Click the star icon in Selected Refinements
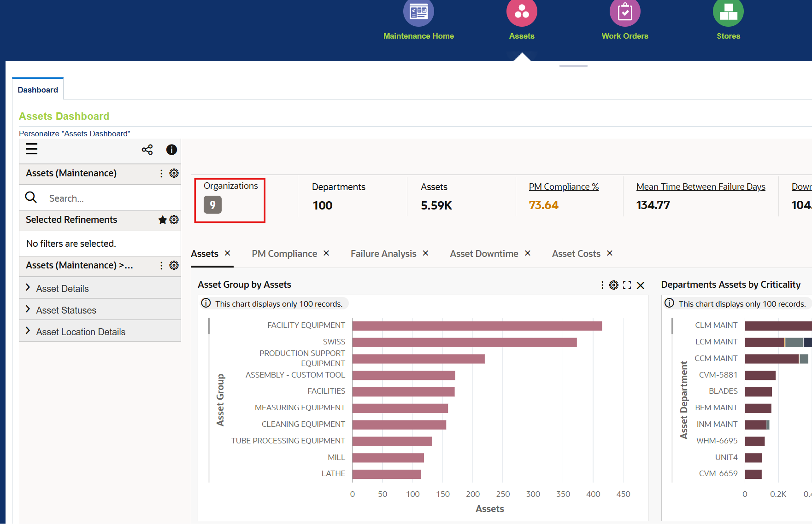Screen dimensions: 812x524 pos(162,220)
